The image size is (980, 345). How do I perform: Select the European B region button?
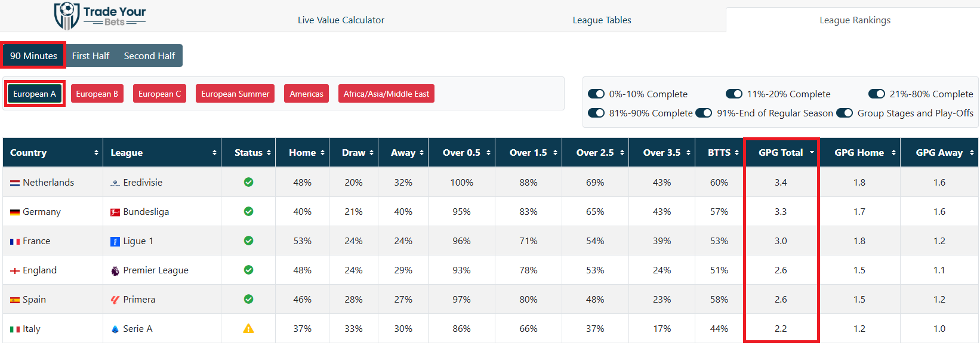coord(97,94)
